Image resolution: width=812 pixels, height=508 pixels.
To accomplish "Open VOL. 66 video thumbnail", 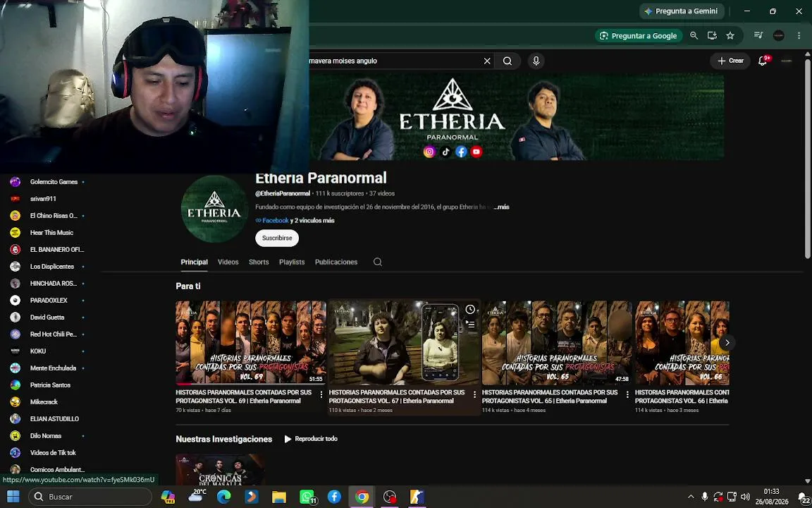I will 682,343.
